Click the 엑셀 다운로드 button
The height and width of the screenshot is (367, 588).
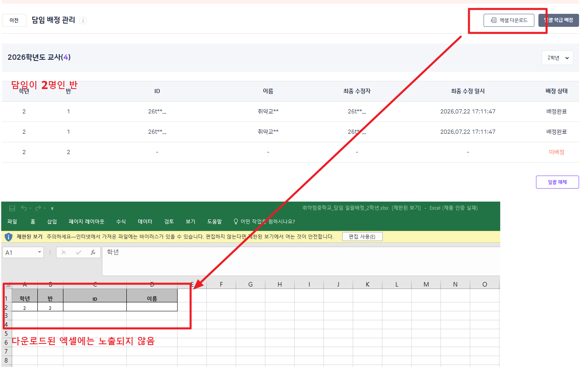click(509, 20)
